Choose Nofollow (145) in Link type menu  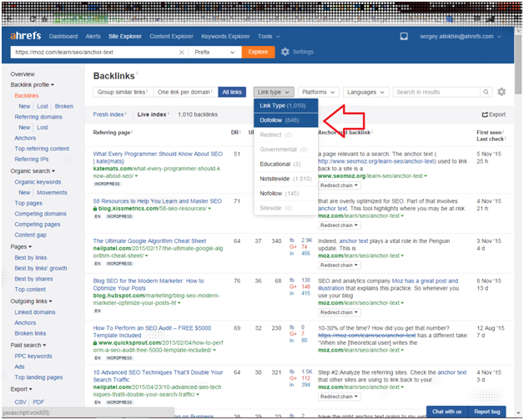pyautogui.click(x=285, y=193)
